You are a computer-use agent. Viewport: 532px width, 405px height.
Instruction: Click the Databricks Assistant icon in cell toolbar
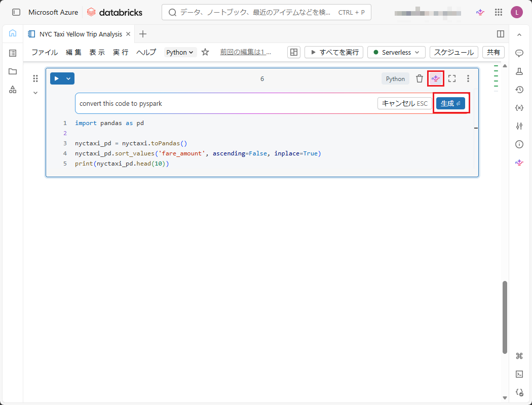point(435,78)
